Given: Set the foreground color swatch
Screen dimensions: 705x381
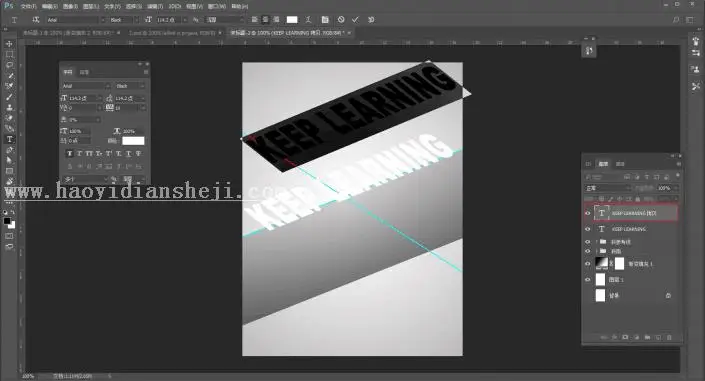Looking at the screenshot, I should coord(7,221).
